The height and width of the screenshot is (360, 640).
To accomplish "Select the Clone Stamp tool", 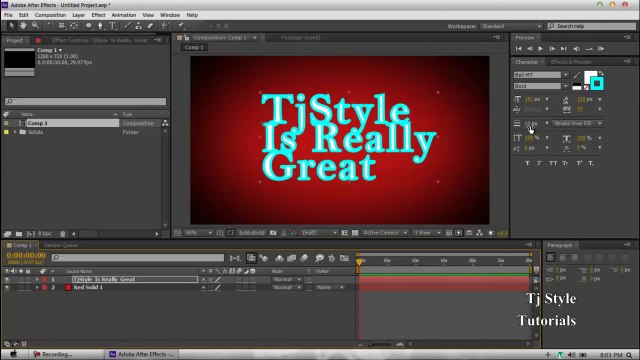I will [139, 26].
